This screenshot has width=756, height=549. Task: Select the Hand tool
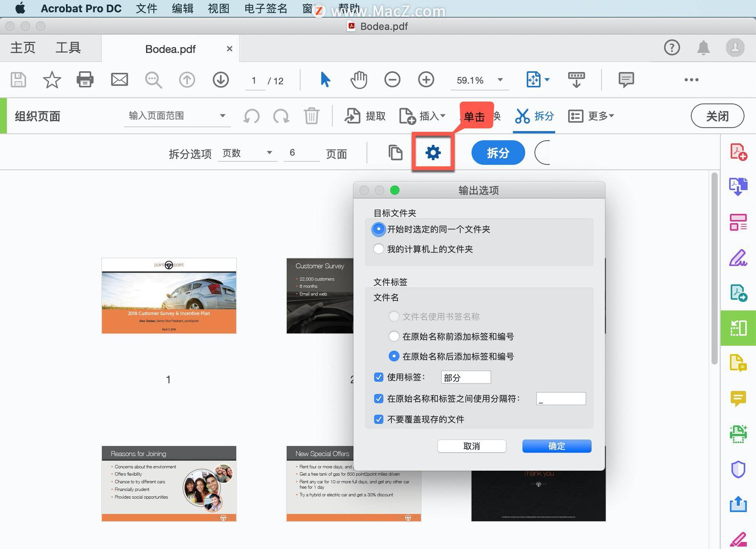pos(358,79)
